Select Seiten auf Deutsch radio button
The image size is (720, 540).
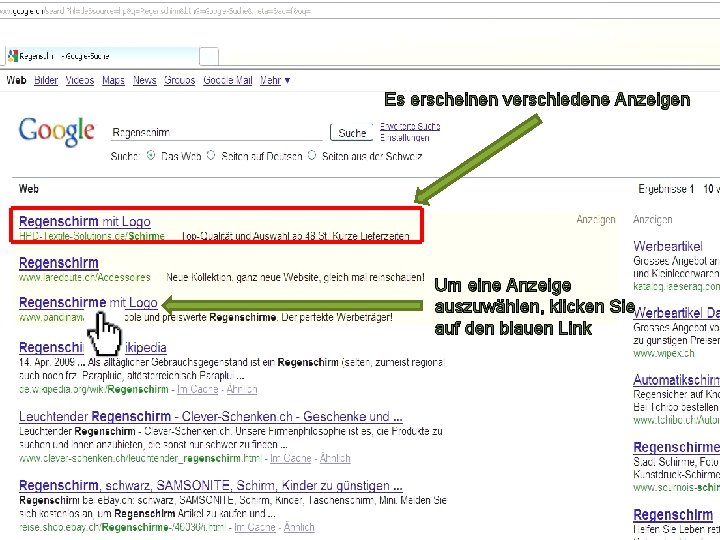point(211,155)
